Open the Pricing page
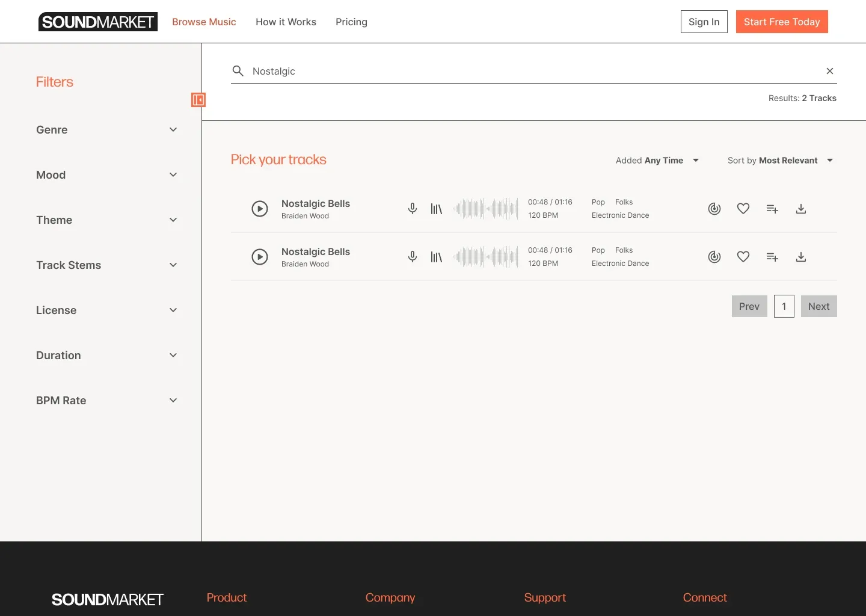The height and width of the screenshot is (616, 866). [x=351, y=22]
